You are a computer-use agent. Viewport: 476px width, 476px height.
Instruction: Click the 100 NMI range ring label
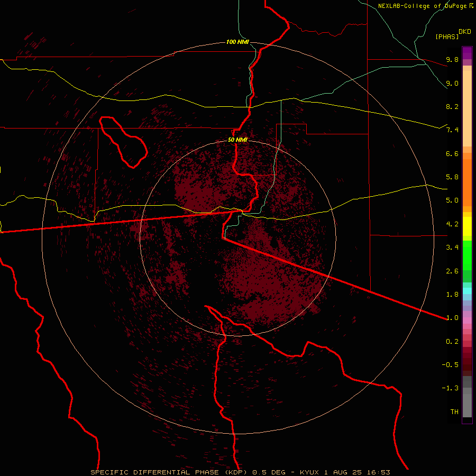point(237,42)
